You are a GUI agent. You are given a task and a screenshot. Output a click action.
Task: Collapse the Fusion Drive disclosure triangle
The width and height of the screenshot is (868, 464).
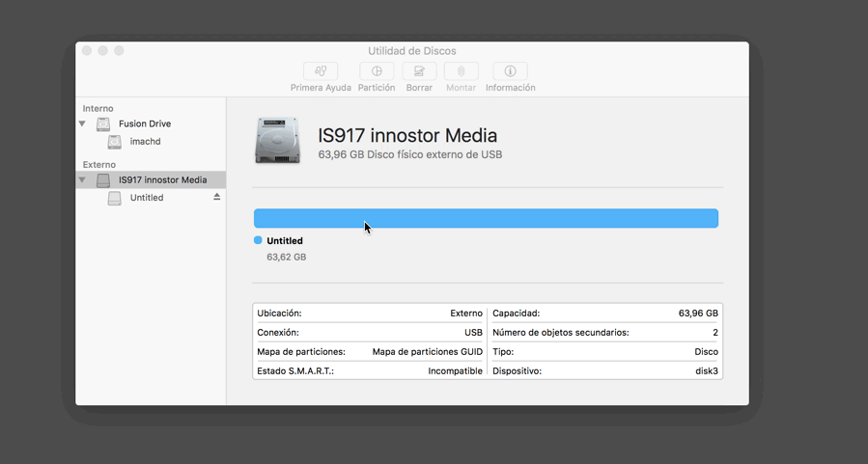coord(82,124)
